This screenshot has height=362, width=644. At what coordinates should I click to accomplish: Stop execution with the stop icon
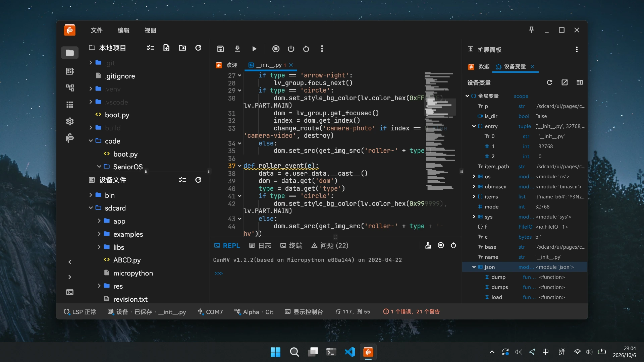click(276, 49)
